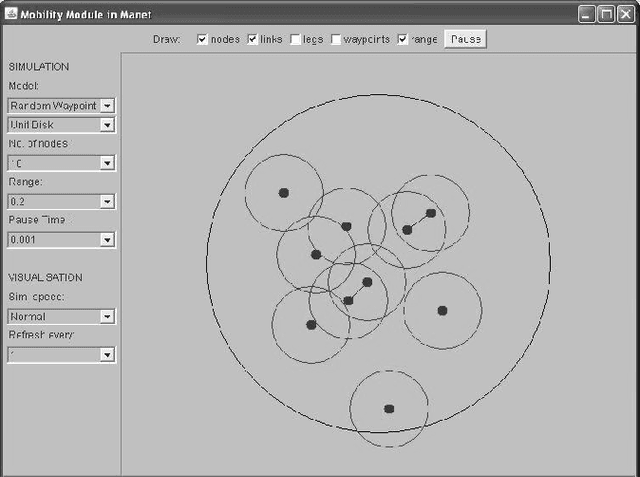This screenshot has height=477, width=640.
Task: Disable the range draw checkbox
Action: (x=403, y=39)
